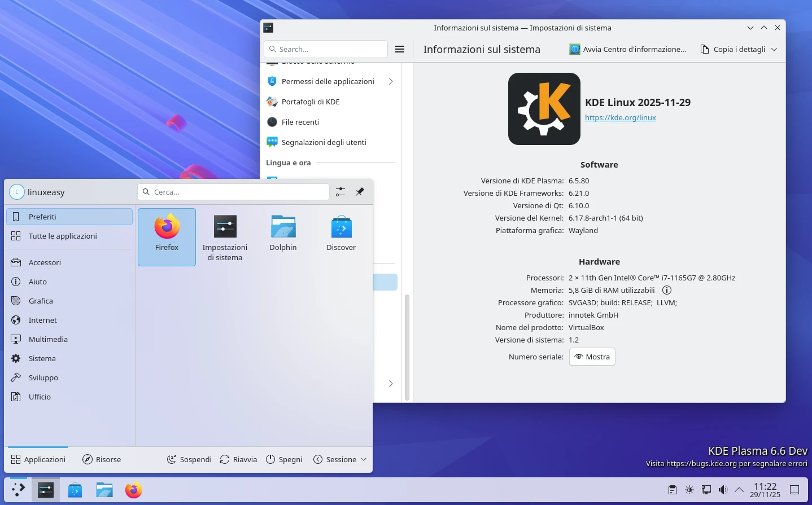Open the clipboard icon in system tray

point(673,490)
